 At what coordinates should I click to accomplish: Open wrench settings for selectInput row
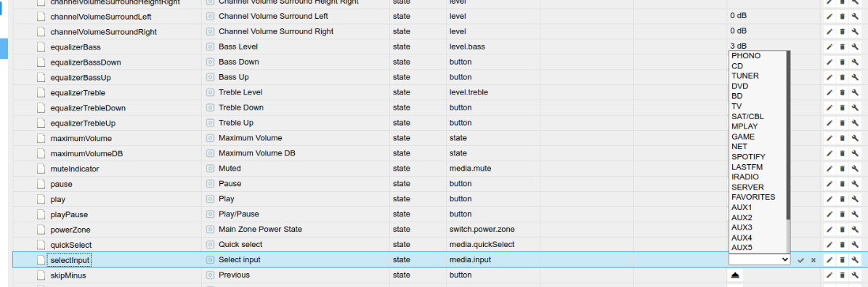pyautogui.click(x=855, y=260)
